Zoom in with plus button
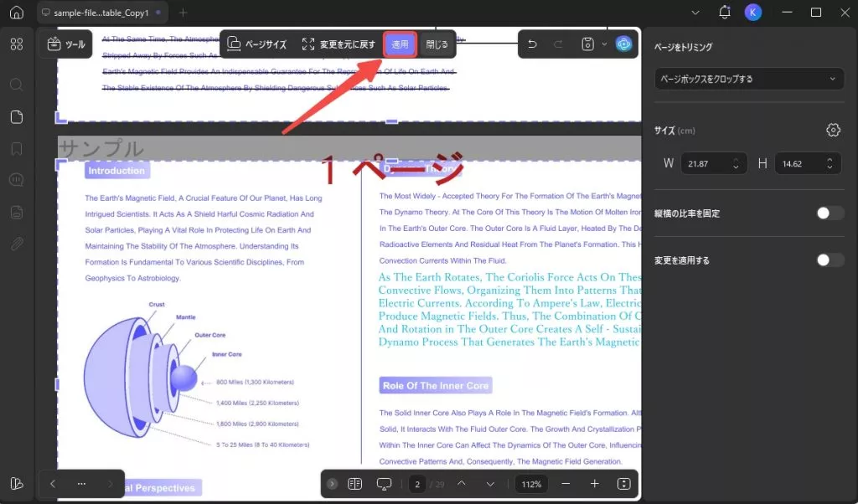This screenshot has width=858, height=504. pos(595,484)
